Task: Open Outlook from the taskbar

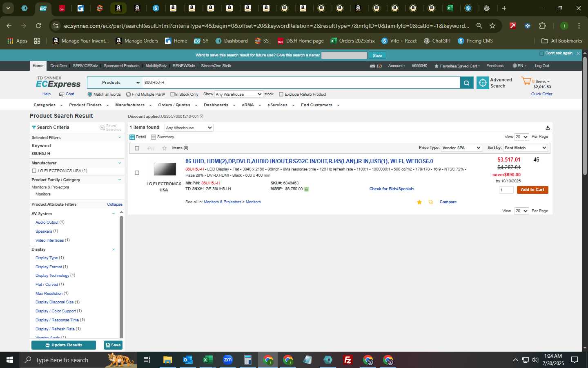Action: tap(187, 360)
